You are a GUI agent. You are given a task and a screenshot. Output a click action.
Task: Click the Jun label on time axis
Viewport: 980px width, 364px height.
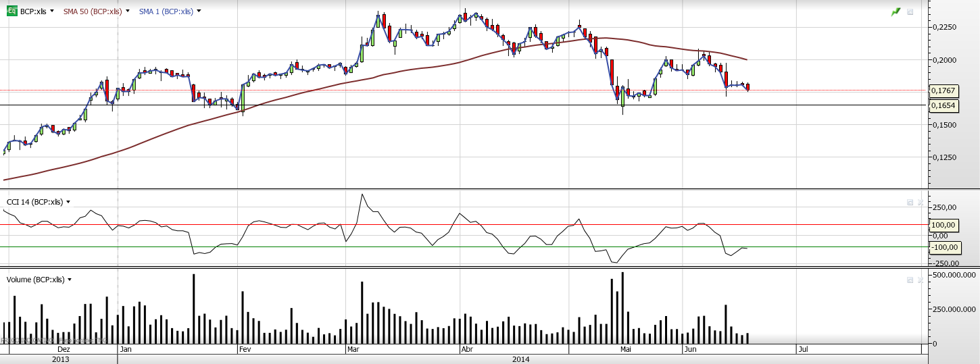[690, 350]
